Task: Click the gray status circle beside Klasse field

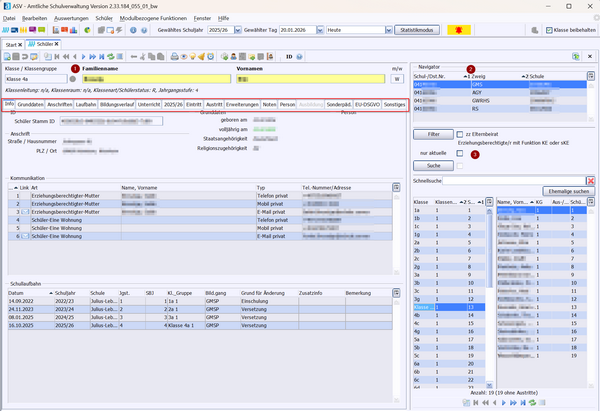Action: (x=72, y=78)
